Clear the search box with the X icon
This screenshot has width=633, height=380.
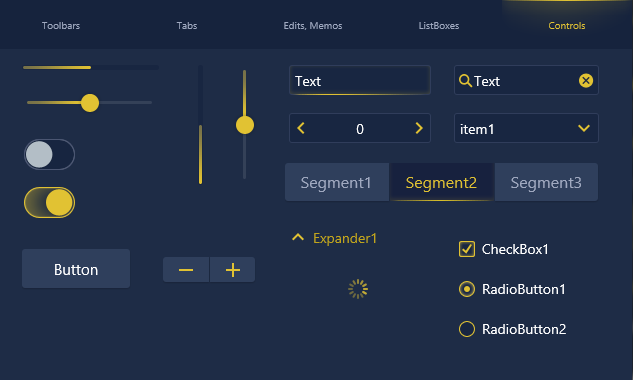pyautogui.click(x=586, y=81)
